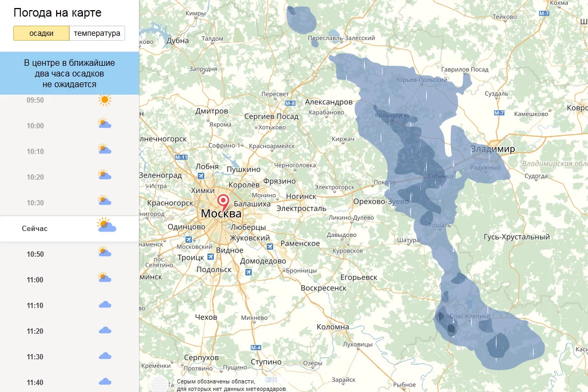This screenshot has height=392, width=588.
Task: Click the Владимир city label
Action: tap(493, 149)
